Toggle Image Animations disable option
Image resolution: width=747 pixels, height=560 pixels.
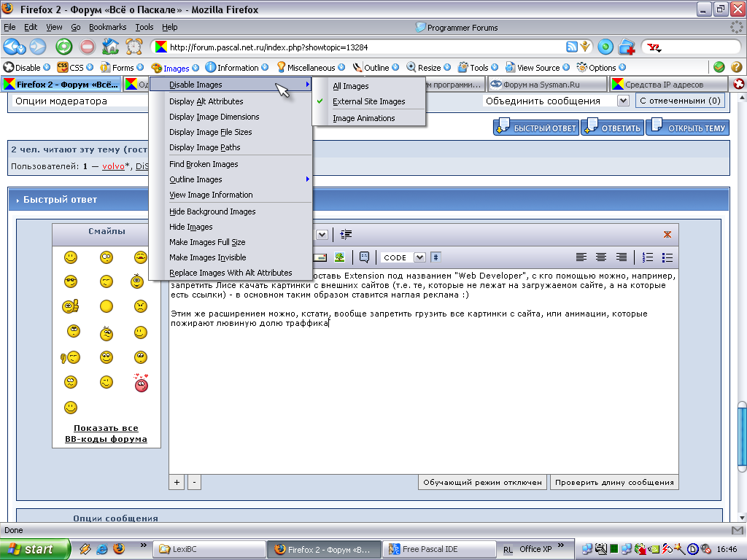click(x=363, y=118)
